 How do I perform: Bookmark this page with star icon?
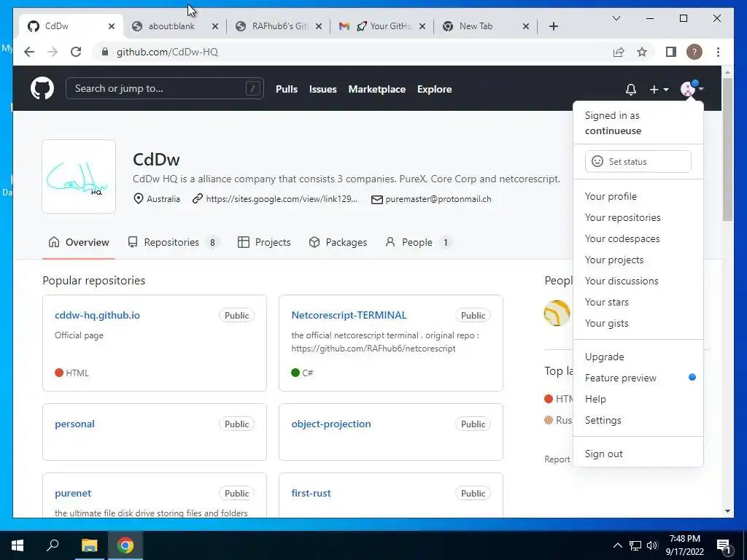[x=642, y=52]
